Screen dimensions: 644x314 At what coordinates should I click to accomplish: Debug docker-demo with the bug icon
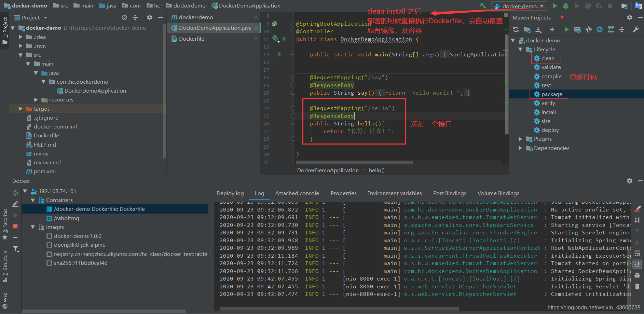click(566, 6)
